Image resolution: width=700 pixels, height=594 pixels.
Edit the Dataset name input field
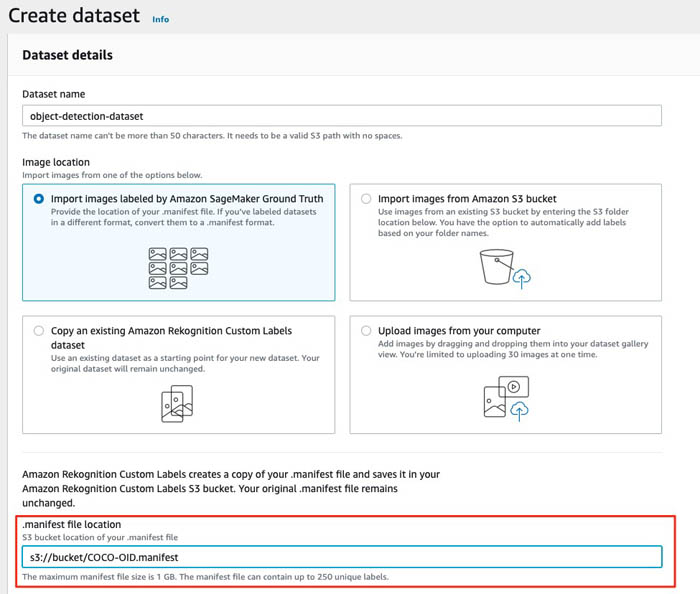[342, 116]
